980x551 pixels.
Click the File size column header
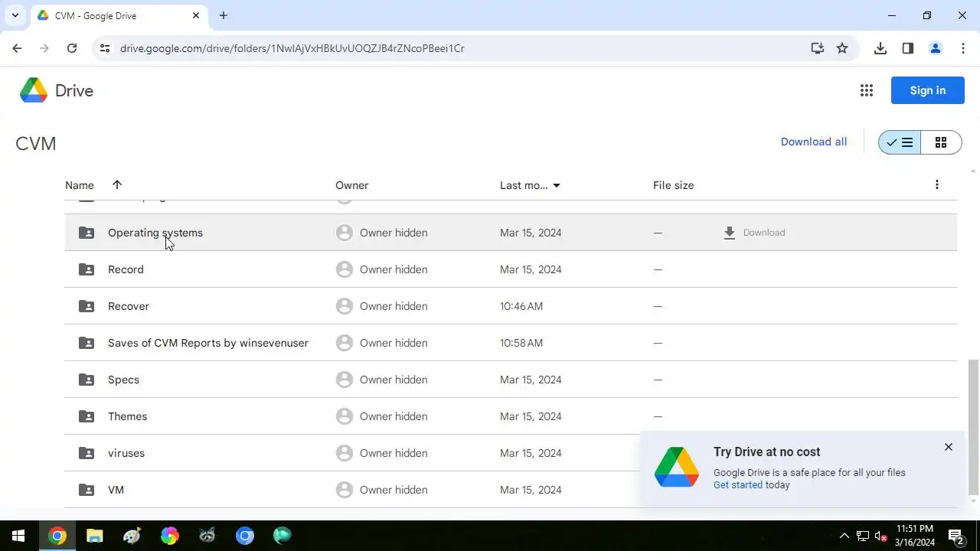[673, 185]
